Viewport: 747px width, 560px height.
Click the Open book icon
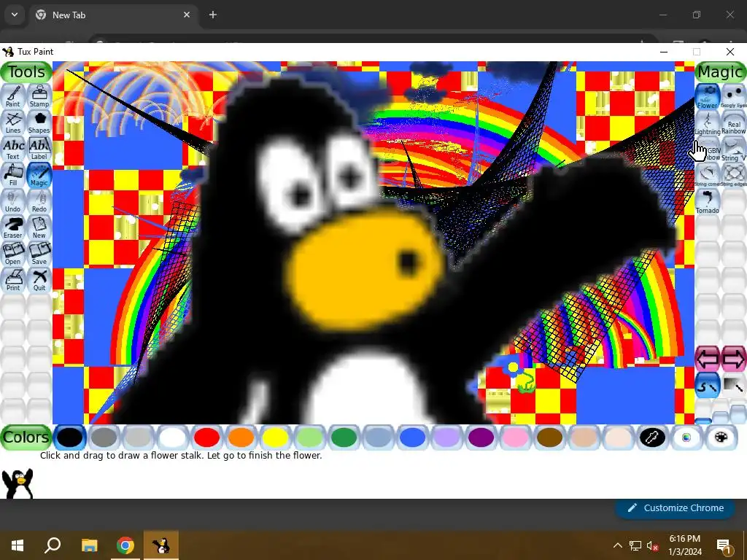[x=13, y=254]
